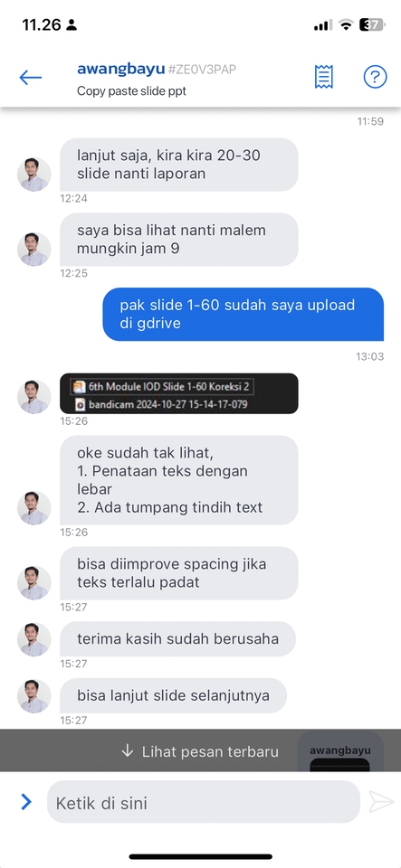Tap avatar beside 'bisa lanjut slide selanjutnya'
This screenshot has height=868, width=401.
tap(34, 696)
